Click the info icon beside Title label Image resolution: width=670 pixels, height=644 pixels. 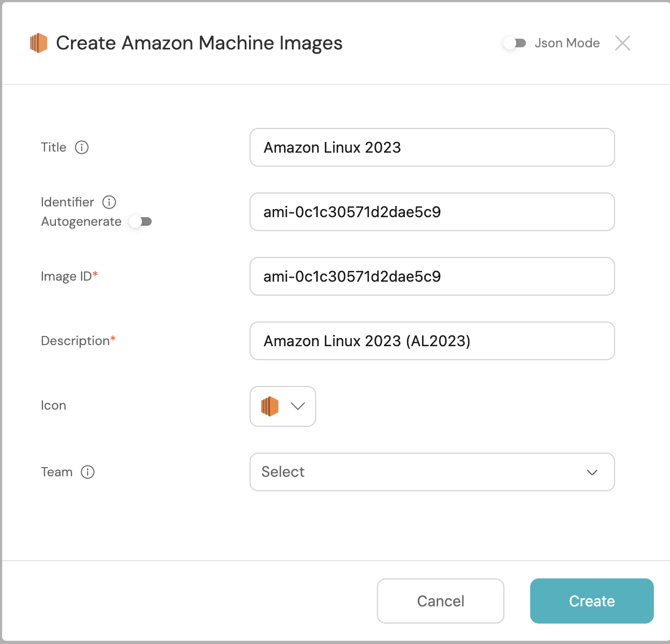click(82, 147)
